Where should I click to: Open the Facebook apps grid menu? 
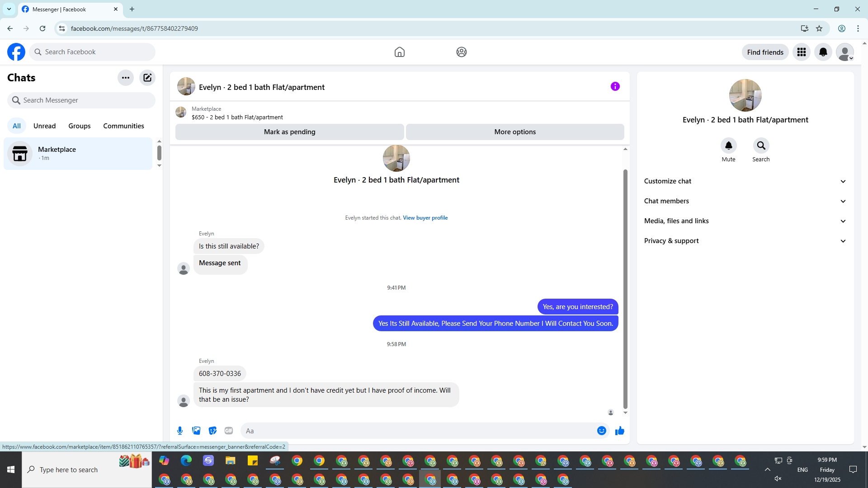801,52
